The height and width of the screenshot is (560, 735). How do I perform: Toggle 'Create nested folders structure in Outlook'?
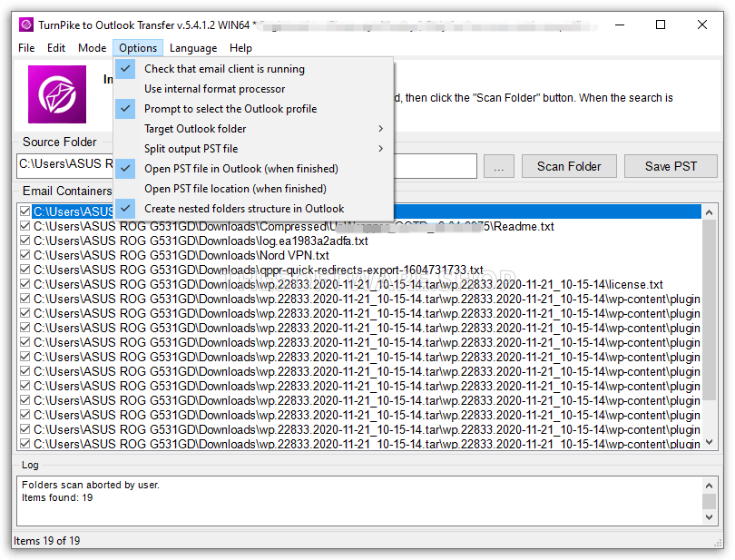pos(244,209)
